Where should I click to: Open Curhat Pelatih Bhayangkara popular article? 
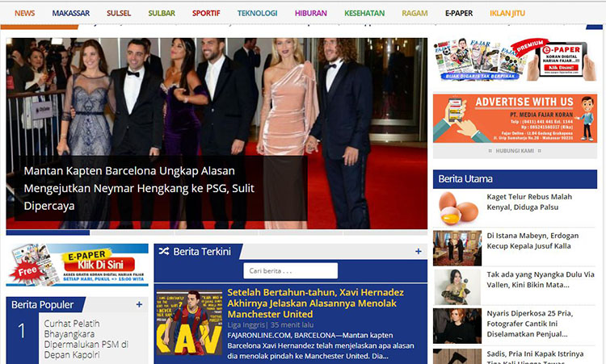[86, 339]
